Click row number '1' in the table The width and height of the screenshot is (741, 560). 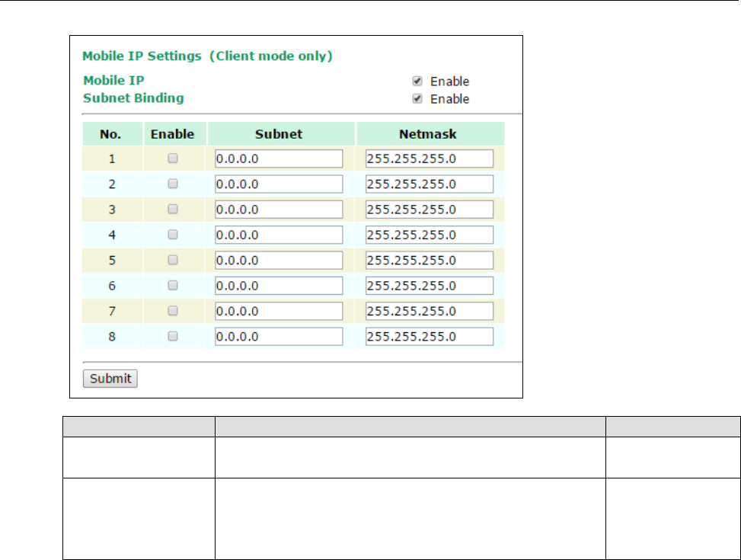tap(112, 159)
